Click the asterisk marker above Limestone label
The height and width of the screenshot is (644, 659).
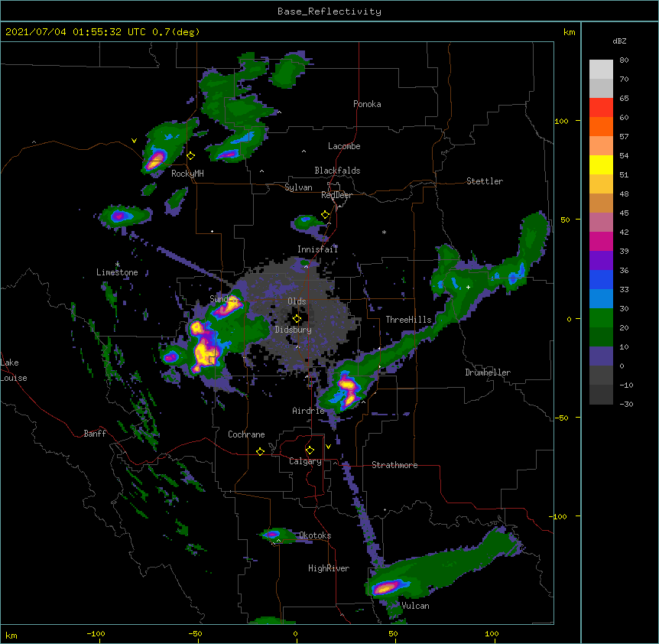point(118,264)
